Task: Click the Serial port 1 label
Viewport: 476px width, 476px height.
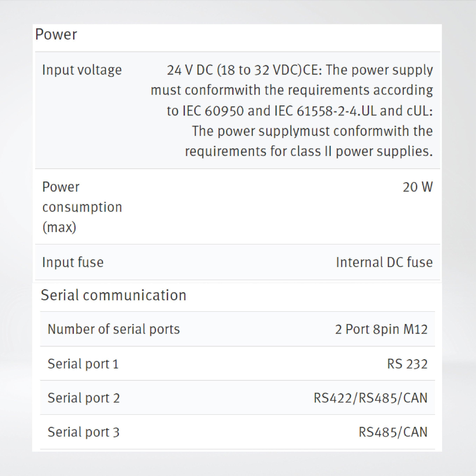Action: tap(83, 364)
